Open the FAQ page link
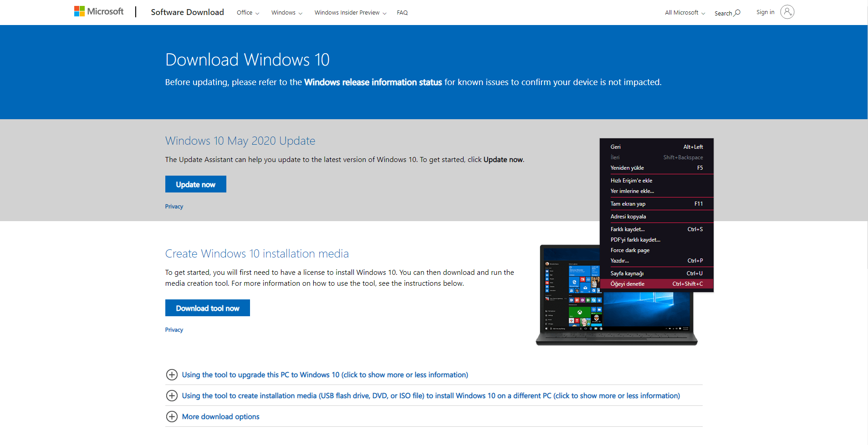 402,13
